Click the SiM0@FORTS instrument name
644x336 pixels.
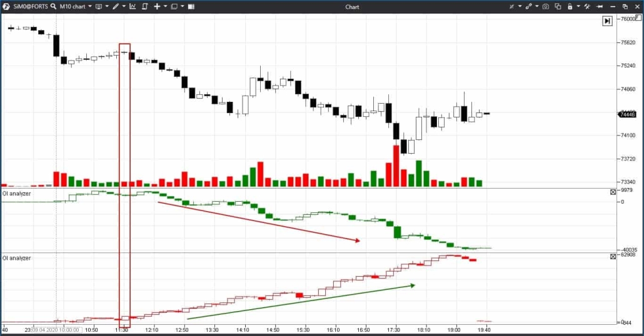point(31,6)
